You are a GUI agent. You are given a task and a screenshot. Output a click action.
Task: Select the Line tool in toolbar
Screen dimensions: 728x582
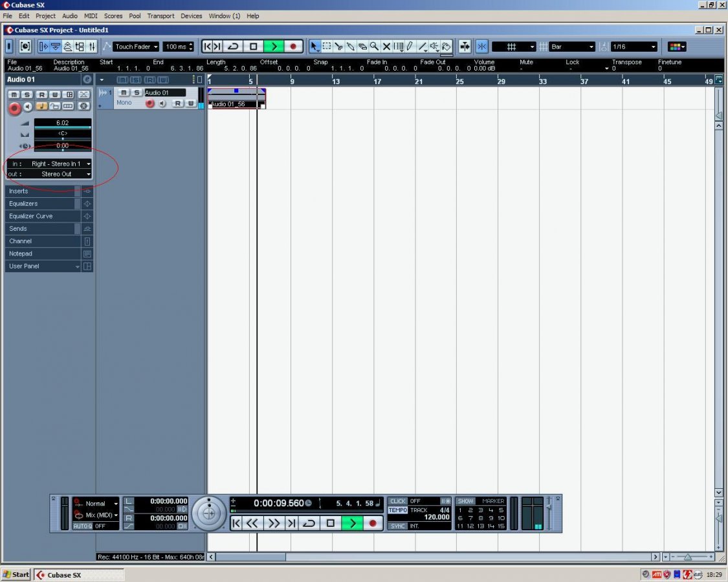(422, 47)
